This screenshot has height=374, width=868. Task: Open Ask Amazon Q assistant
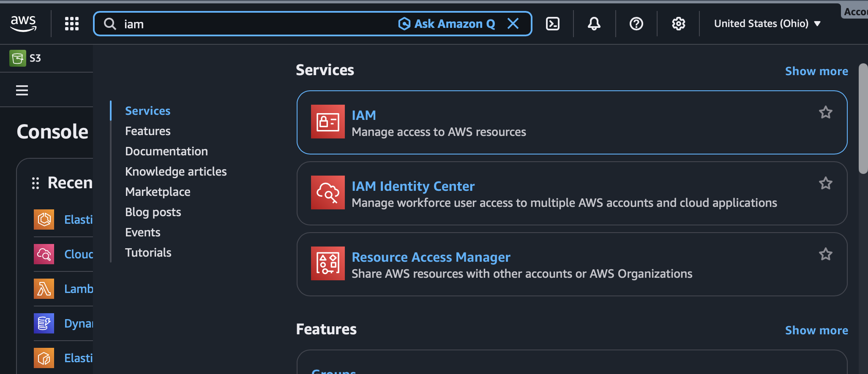tap(447, 24)
